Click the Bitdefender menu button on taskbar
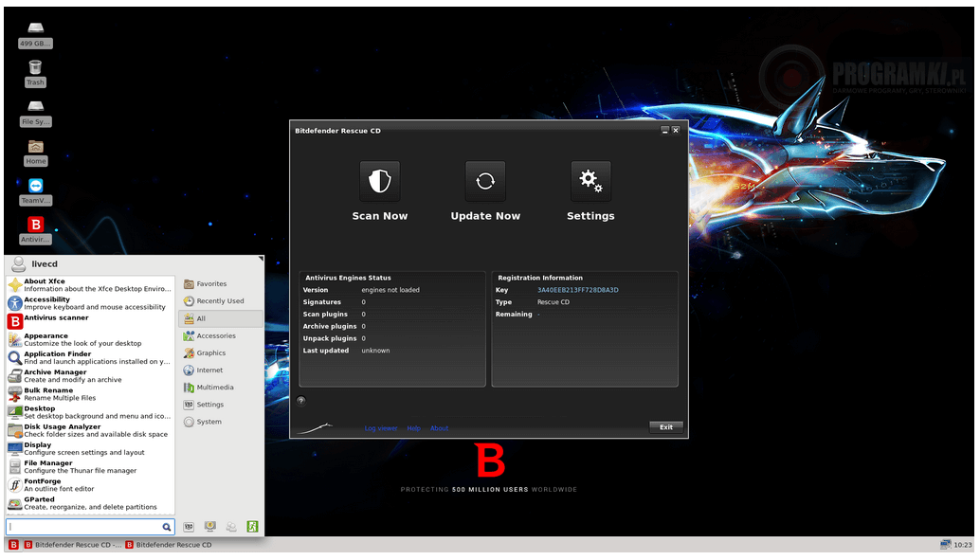This screenshot has width=980, height=560. [13, 545]
